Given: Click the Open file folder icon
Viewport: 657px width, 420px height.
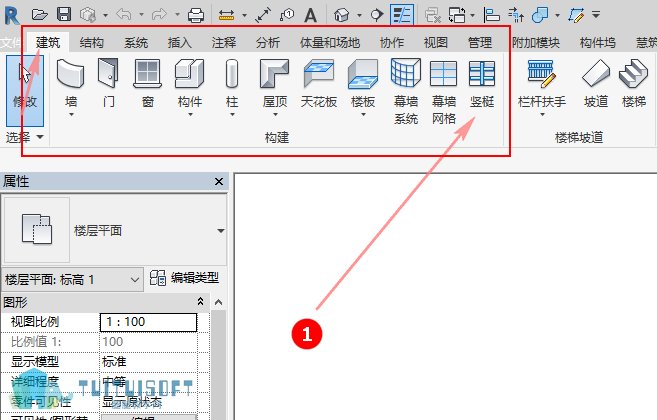Looking at the screenshot, I should coord(39,15).
